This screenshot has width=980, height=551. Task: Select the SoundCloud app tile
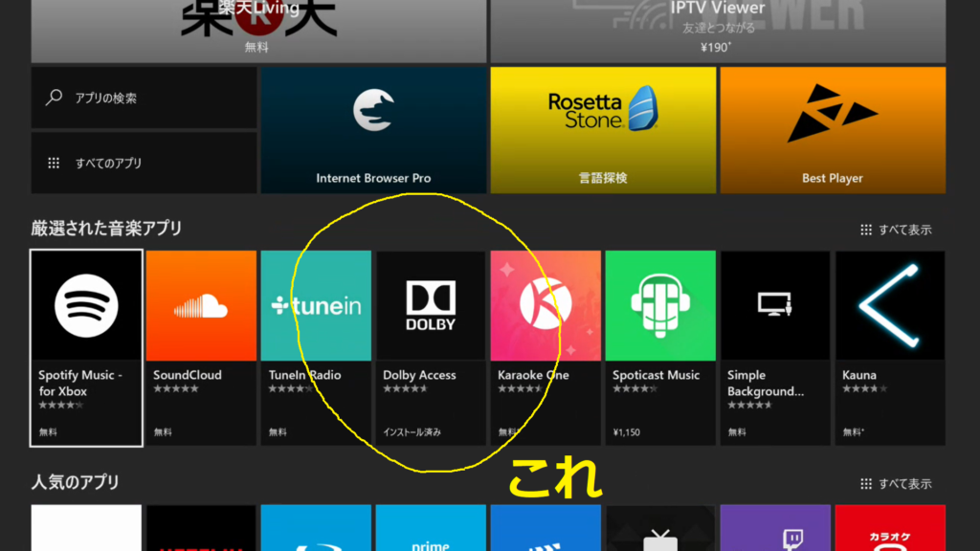(201, 348)
